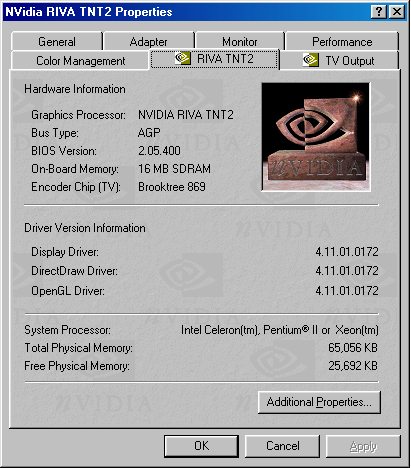Select the Monitor tab
The image size is (411, 468).
(240, 42)
